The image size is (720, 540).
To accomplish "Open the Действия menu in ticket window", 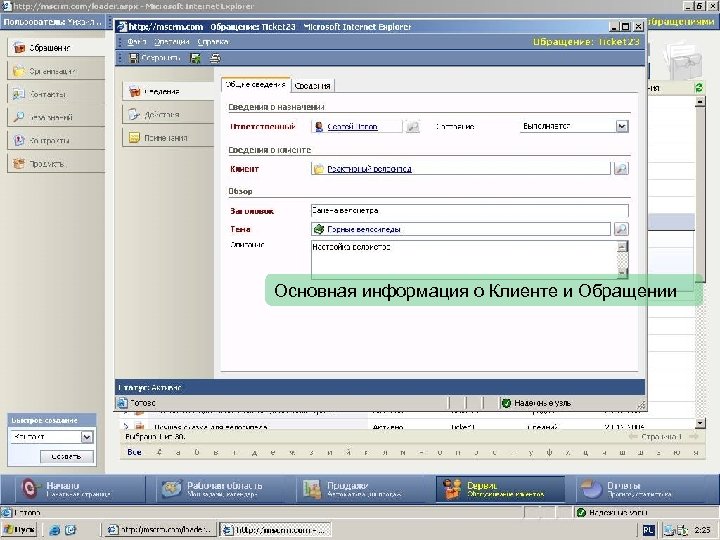I will 172,42.
